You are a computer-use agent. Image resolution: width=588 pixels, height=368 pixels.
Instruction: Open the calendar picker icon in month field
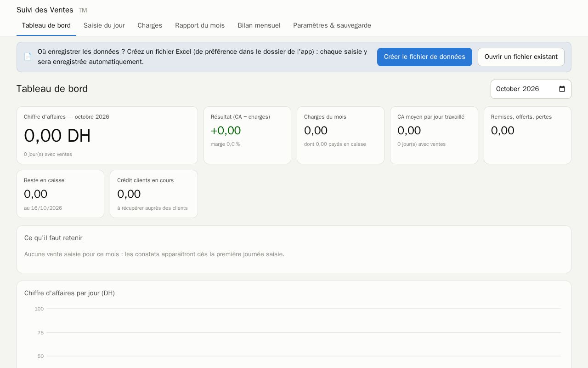pos(562,89)
